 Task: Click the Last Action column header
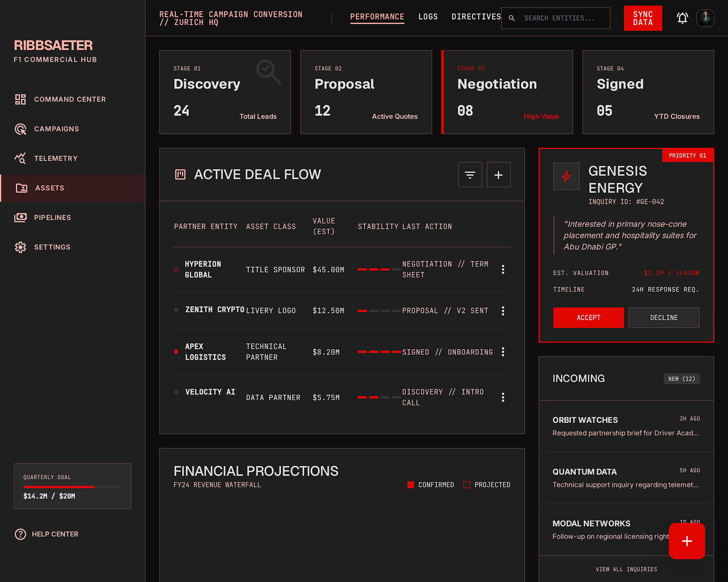pos(427,226)
